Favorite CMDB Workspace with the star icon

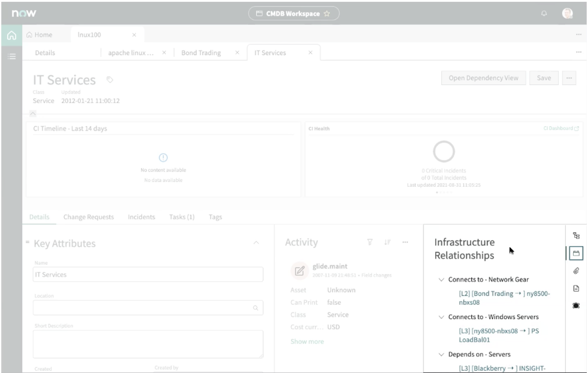point(327,13)
